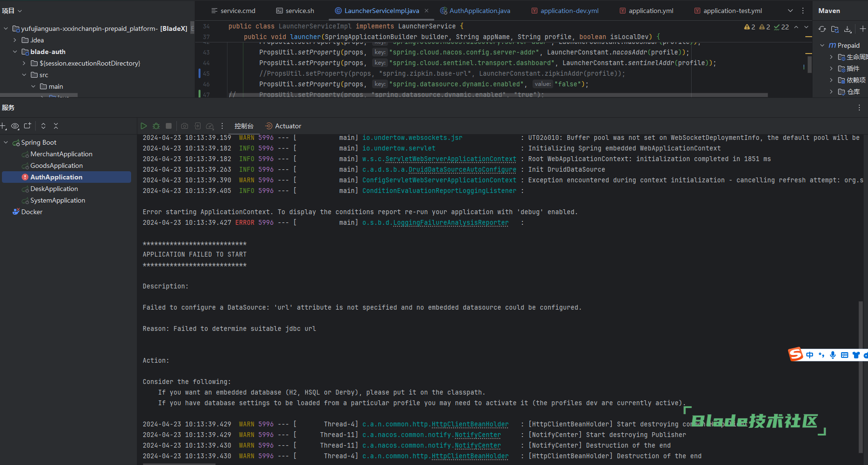The image size is (868, 465).
Task: Select DeskApplication service
Action: pos(54,189)
